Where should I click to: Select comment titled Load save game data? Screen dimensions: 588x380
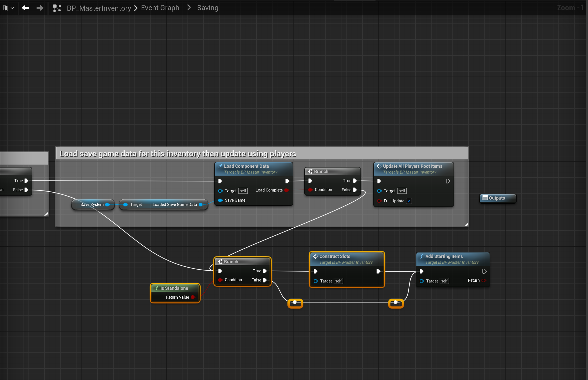pos(178,154)
